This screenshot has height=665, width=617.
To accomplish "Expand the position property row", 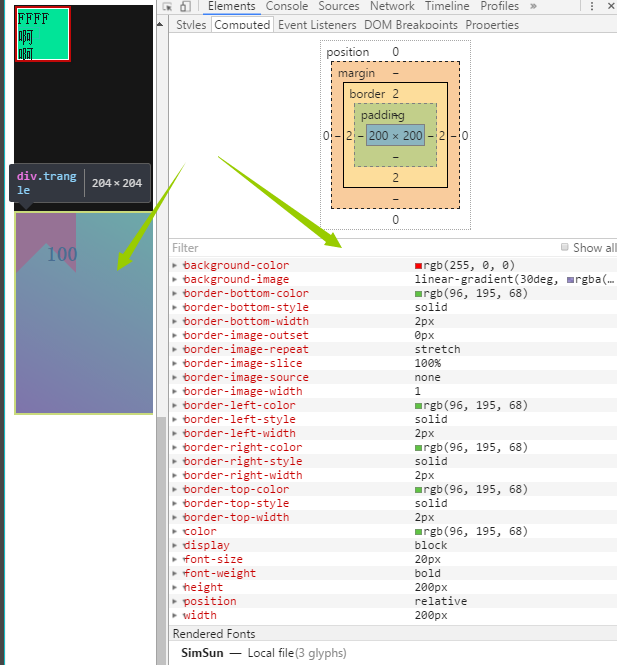I will [175, 601].
